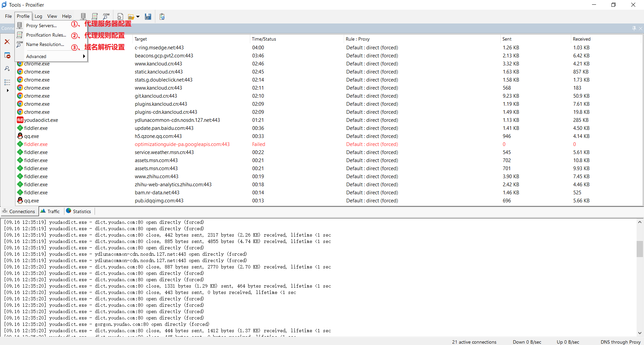Click the load profile folder icon
This screenshot has width=644, height=345.
[x=131, y=16]
